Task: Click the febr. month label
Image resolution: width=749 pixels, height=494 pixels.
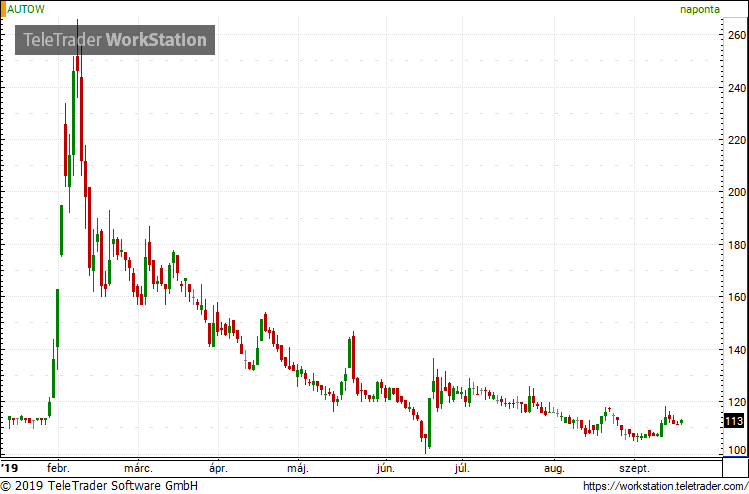Action: 58,468
